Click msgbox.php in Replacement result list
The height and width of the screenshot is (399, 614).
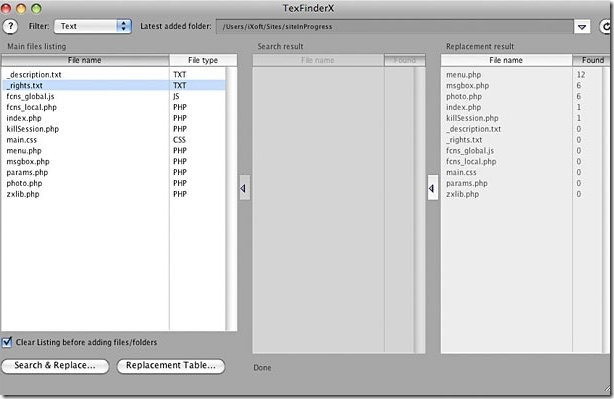[x=468, y=85]
